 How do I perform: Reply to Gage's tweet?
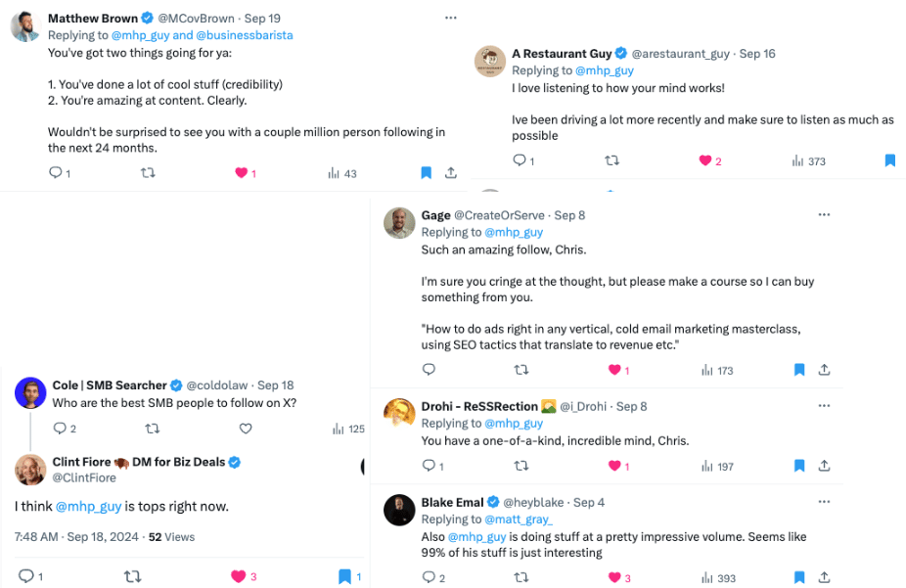(x=429, y=370)
